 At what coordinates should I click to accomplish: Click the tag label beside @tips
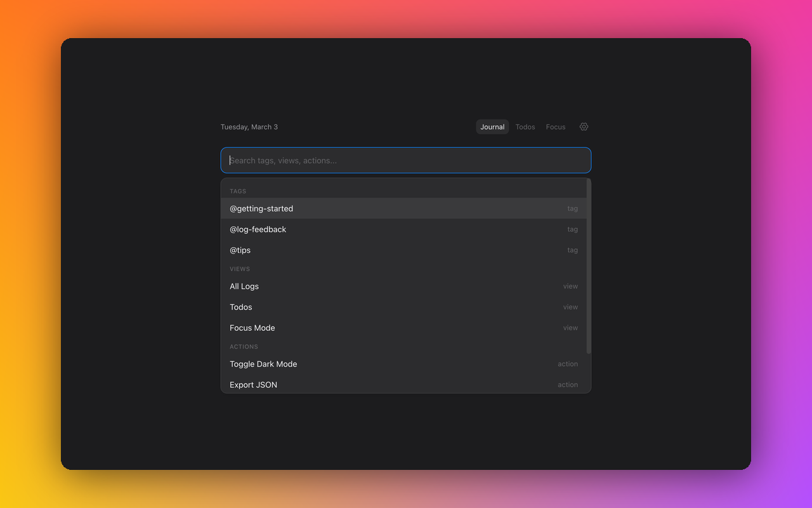pos(572,250)
